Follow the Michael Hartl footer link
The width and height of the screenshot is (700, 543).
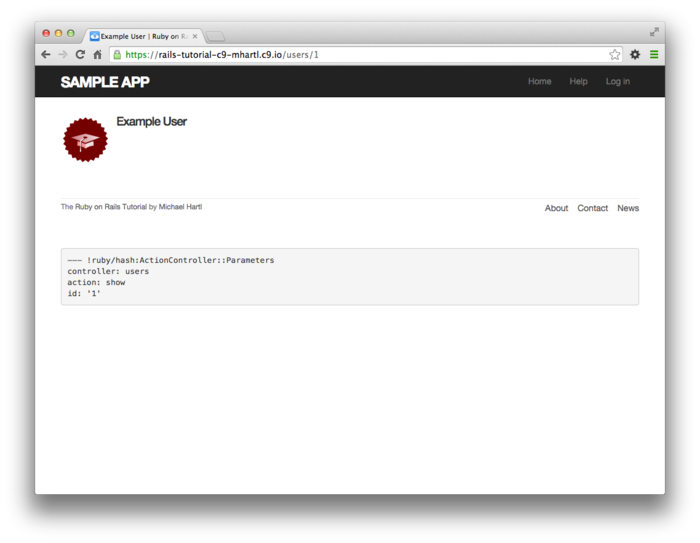(x=180, y=207)
